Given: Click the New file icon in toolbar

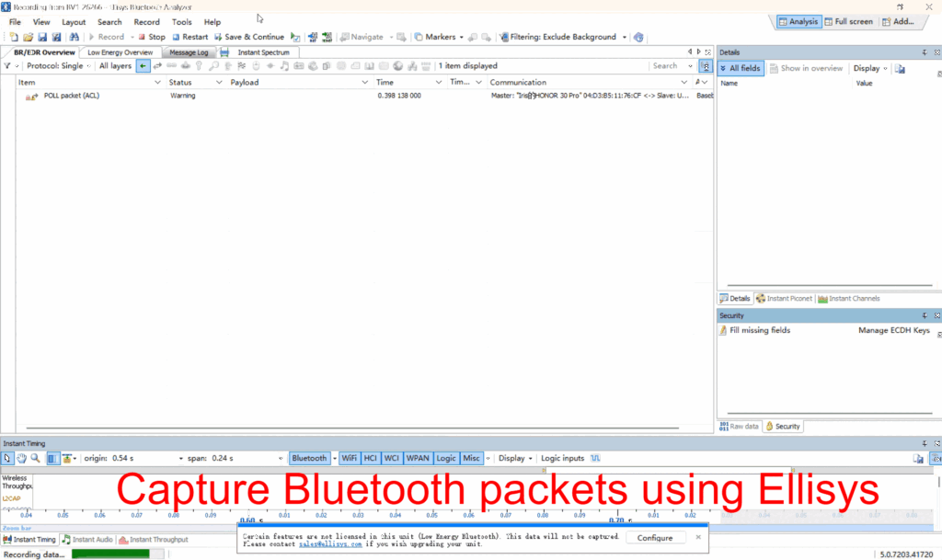Looking at the screenshot, I should (13, 37).
